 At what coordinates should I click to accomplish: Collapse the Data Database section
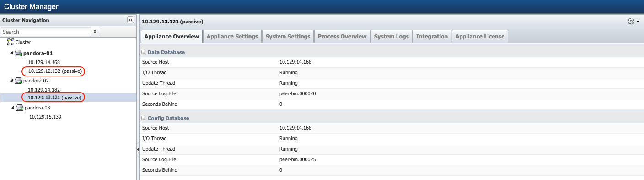[144, 53]
